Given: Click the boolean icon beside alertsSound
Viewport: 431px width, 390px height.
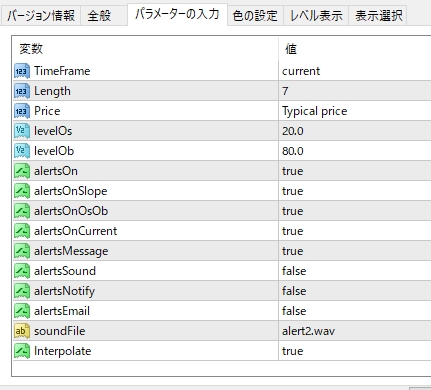Looking at the screenshot, I should pos(22,271).
